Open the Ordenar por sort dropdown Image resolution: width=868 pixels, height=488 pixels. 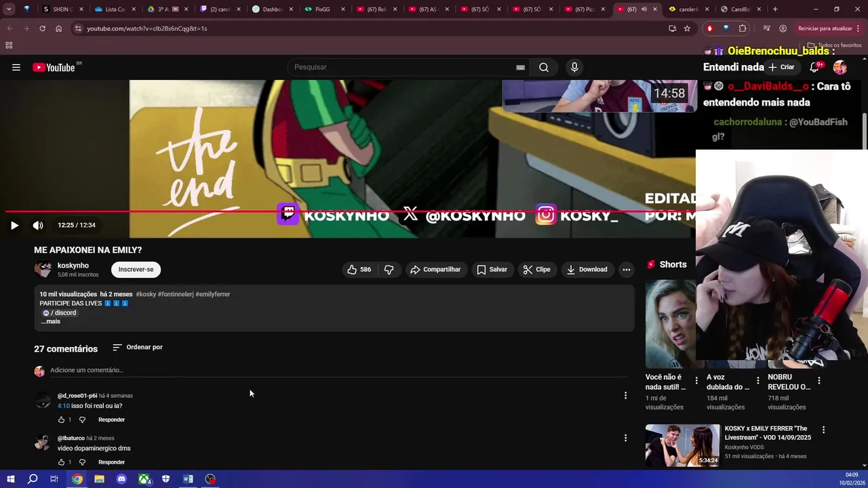pyautogui.click(x=138, y=347)
